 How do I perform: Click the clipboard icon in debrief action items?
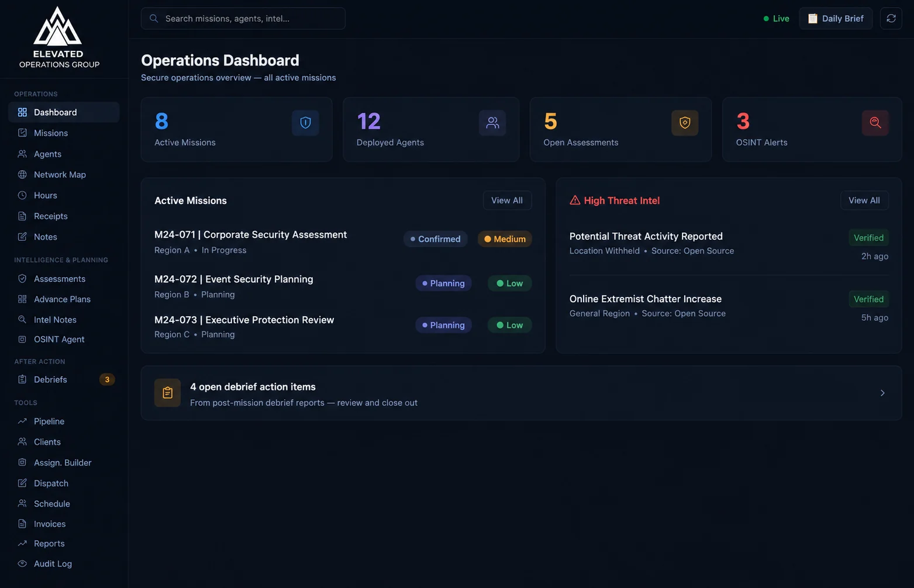click(x=167, y=393)
